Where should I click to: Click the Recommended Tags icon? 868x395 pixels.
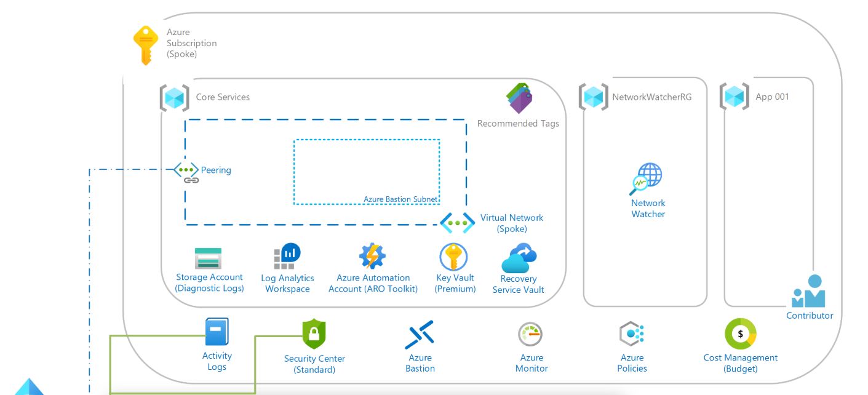coord(519,98)
